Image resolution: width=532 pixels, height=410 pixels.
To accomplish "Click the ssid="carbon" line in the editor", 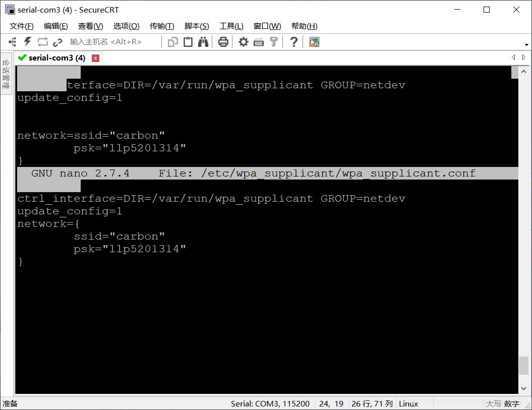I will [119, 236].
